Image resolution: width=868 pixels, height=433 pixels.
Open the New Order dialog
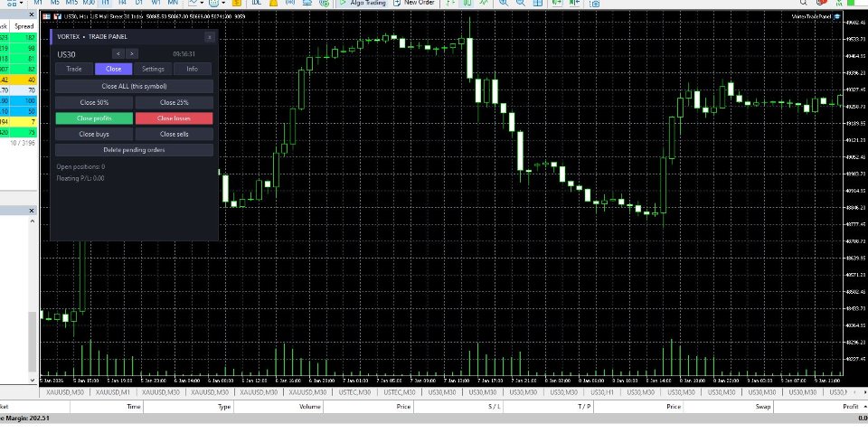413,3
